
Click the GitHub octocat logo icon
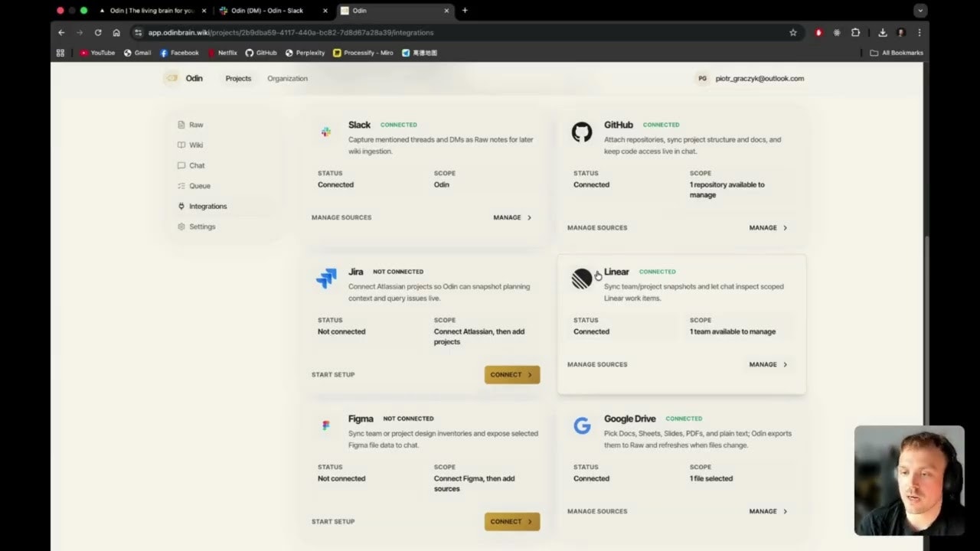click(582, 132)
